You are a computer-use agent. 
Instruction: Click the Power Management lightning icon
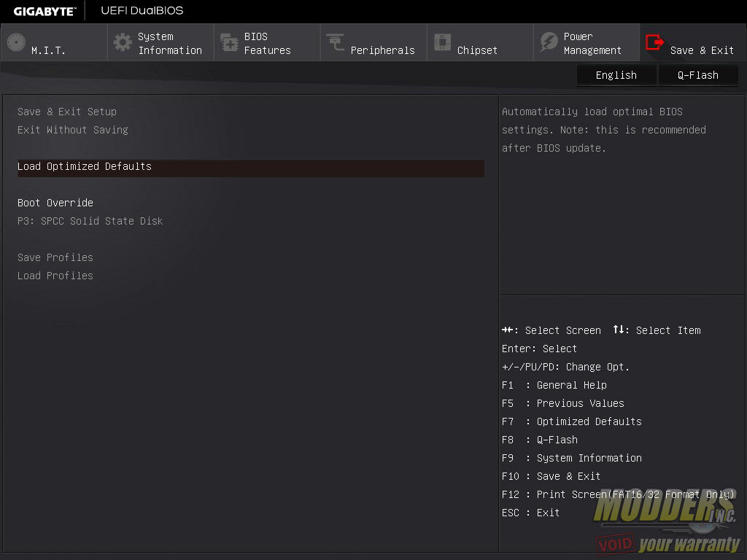point(549,43)
